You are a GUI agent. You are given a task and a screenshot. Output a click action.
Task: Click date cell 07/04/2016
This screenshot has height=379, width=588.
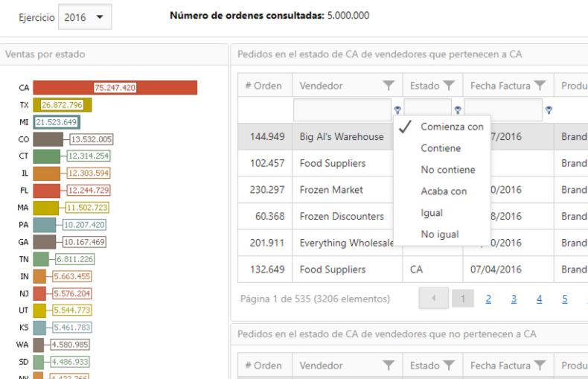pos(508,270)
